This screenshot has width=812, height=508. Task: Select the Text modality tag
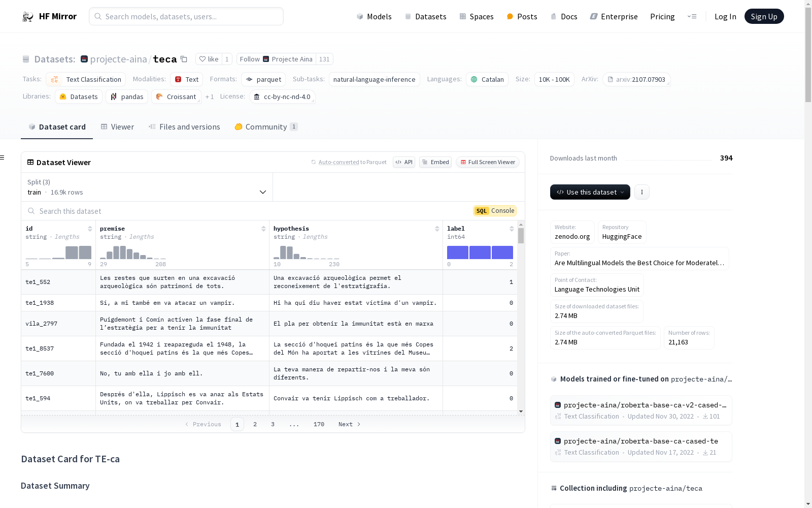point(187,79)
